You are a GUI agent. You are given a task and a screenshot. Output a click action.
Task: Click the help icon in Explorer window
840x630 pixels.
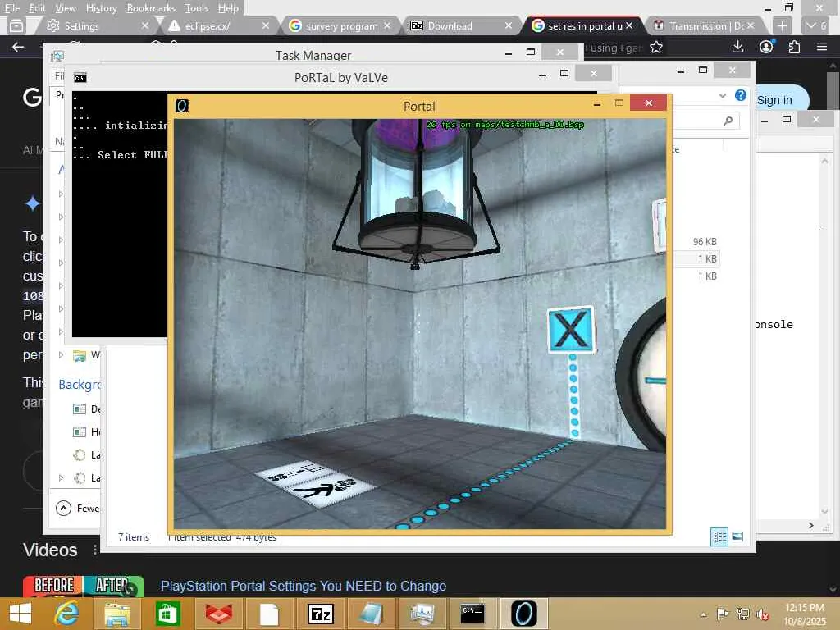coord(741,95)
